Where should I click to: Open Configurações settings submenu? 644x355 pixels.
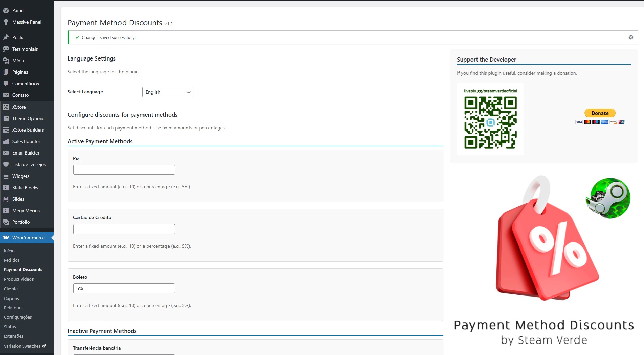tap(18, 317)
